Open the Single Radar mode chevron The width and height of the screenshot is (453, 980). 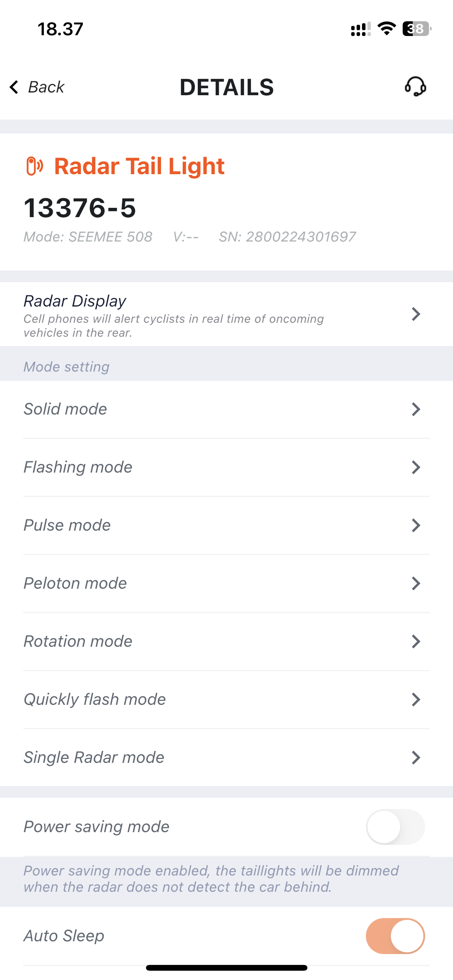point(416,757)
